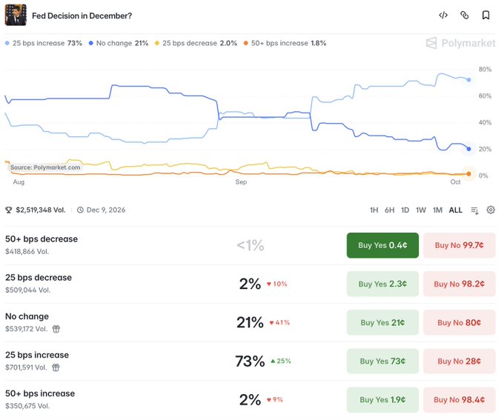The height and width of the screenshot is (420, 504).
Task: Buy Yes at 21¢ for No change
Action: click(x=382, y=322)
